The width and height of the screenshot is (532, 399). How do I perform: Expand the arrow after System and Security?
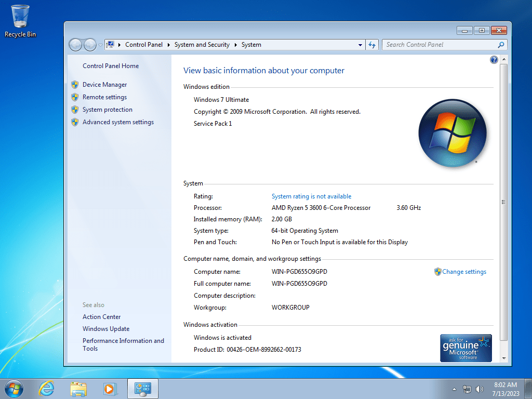click(236, 45)
